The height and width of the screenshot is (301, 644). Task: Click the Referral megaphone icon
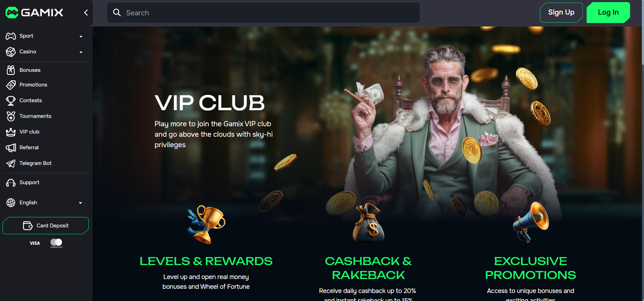11,148
